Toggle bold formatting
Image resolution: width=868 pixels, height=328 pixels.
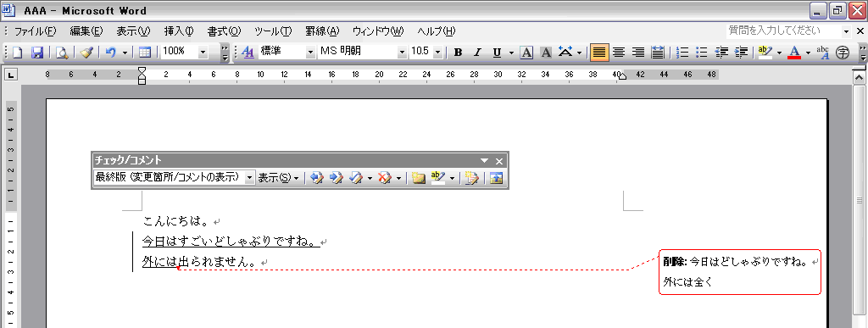458,53
